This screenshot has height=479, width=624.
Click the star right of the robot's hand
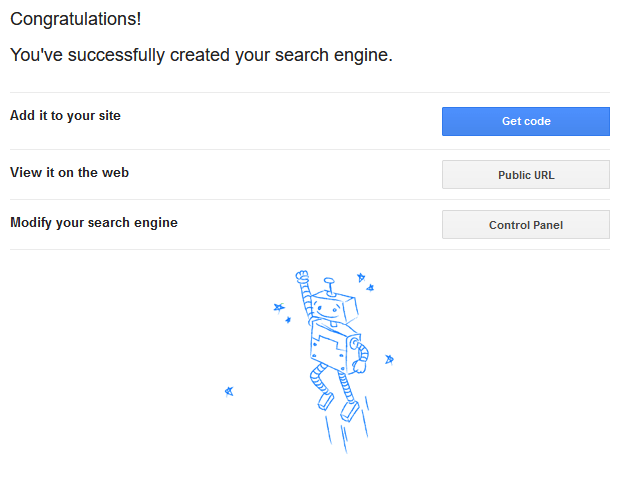tap(389, 360)
